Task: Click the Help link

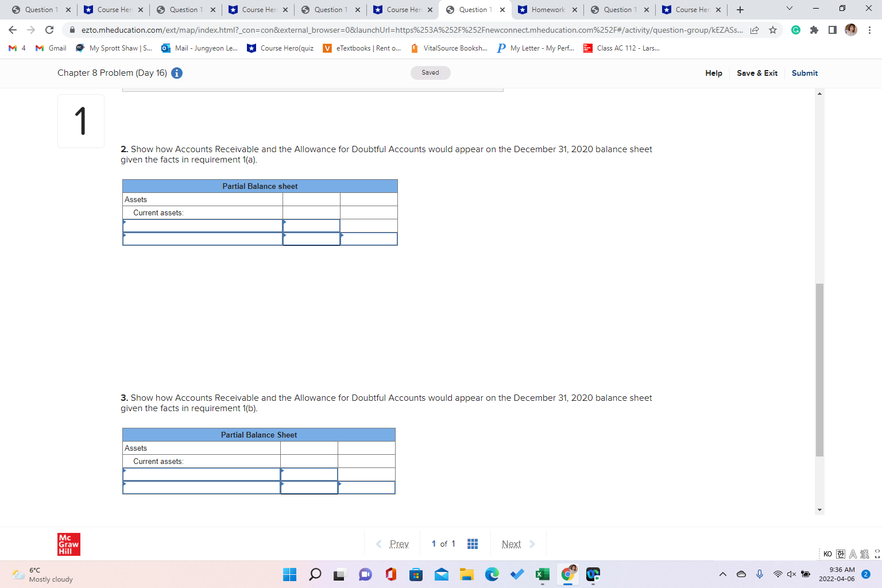Action: click(714, 73)
